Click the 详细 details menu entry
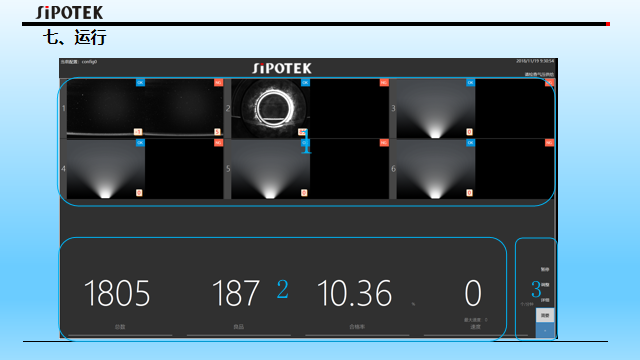 [545, 300]
